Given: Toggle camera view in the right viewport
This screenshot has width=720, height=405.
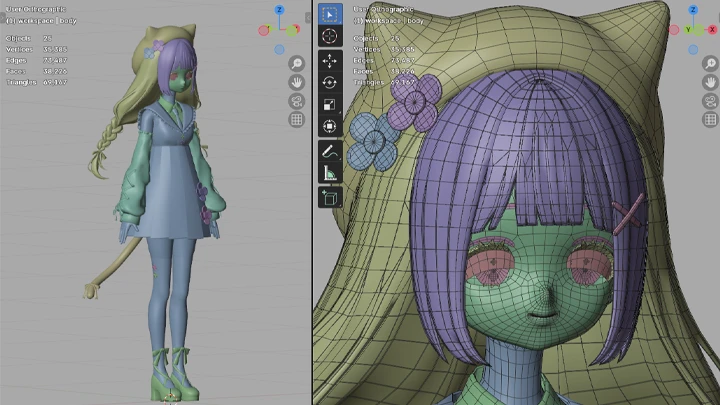Looking at the screenshot, I should 709,101.
